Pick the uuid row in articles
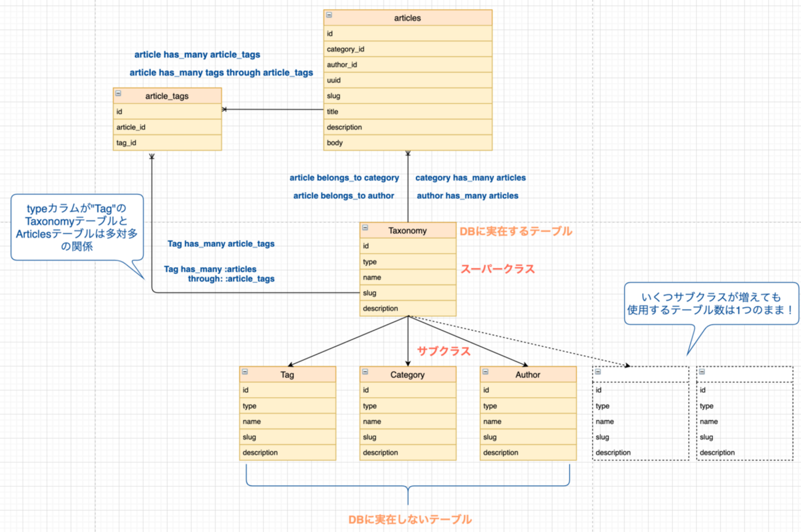Image resolution: width=801 pixels, height=532 pixels. [x=408, y=81]
